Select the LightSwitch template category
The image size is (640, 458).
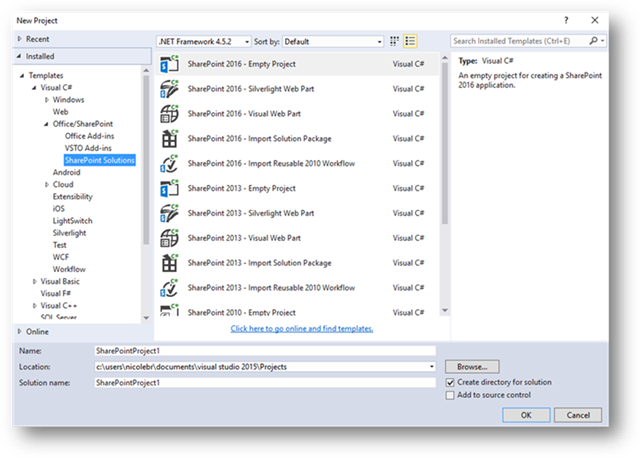click(x=73, y=221)
